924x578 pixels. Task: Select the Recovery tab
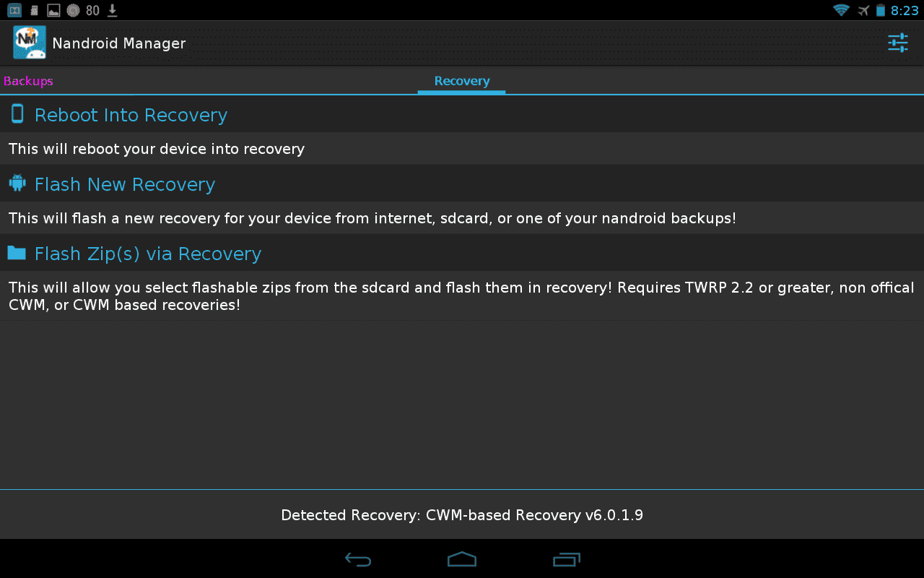pyautogui.click(x=462, y=81)
